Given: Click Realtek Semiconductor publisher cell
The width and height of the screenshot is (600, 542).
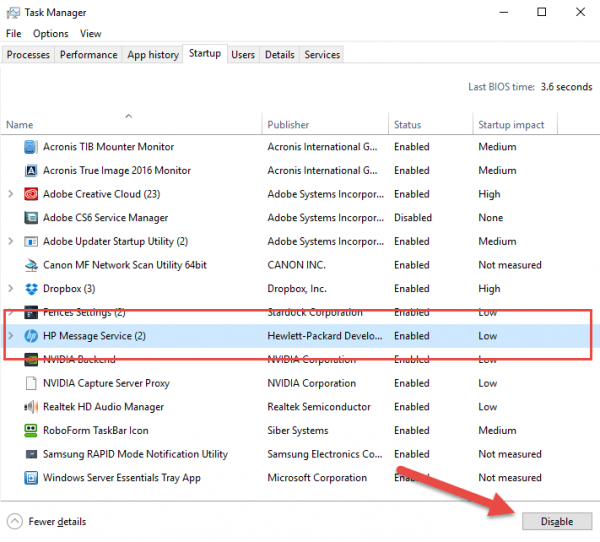Looking at the screenshot, I should (319, 406).
